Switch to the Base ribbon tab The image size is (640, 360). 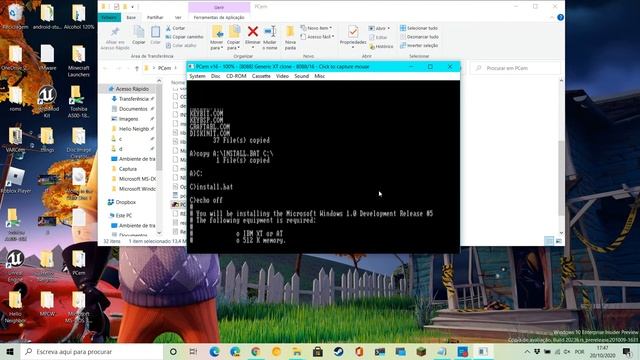coord(131,18)
